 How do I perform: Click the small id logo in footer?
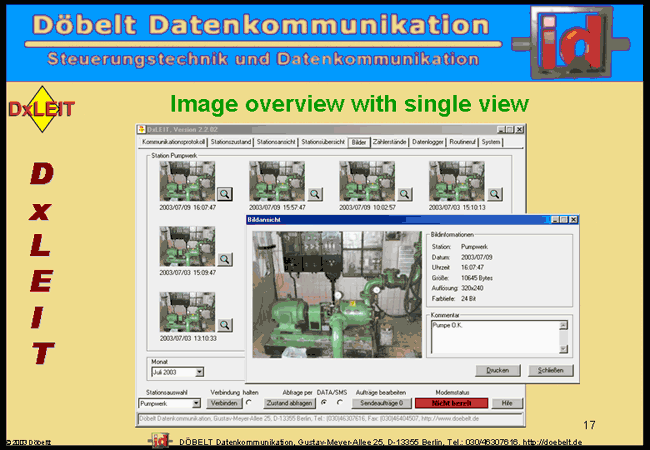click(160, 441)
